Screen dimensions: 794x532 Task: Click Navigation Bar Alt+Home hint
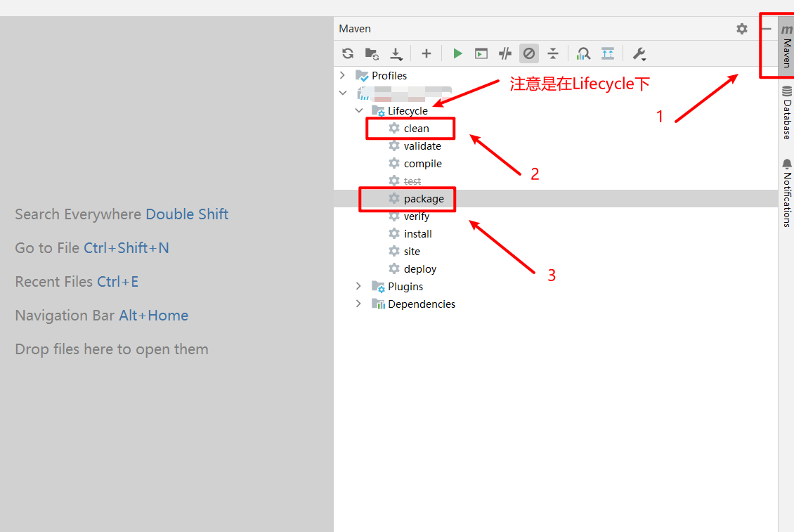101,316
